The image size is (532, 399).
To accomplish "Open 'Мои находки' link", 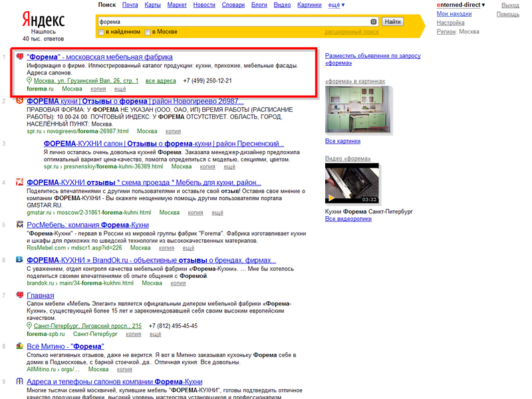I will pos(454,14).
